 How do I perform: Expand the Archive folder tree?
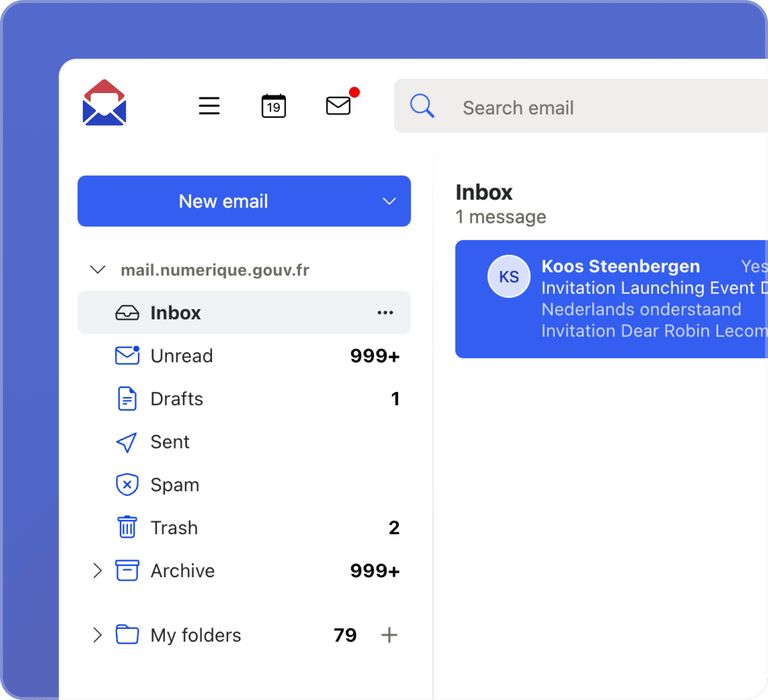coord(97,570)
